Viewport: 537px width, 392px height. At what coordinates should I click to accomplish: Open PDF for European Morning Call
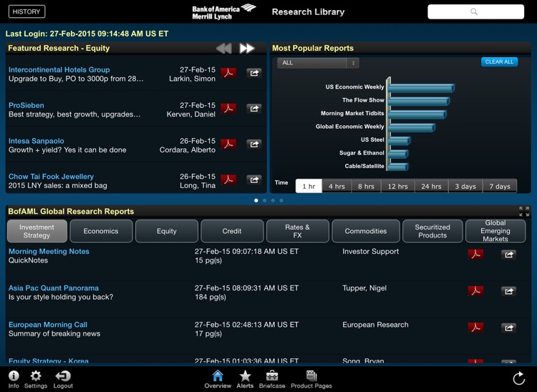[475, 328]
